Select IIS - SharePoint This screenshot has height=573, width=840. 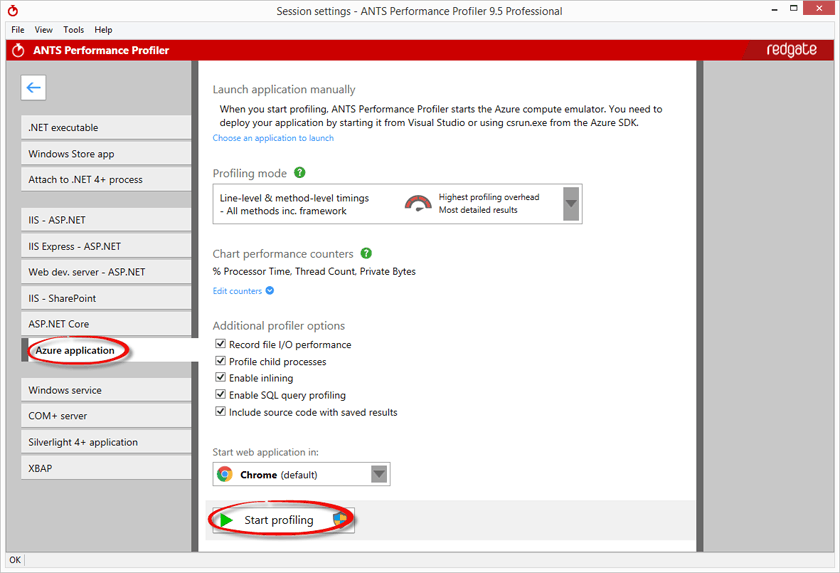click(106, 298)
